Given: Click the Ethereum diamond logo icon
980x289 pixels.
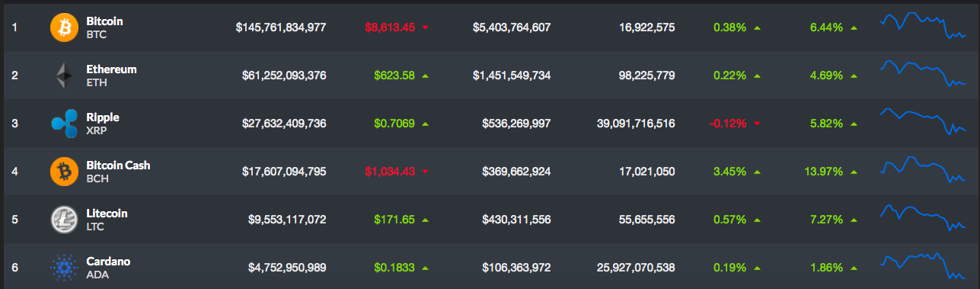Looking at the screenshot, I should click(64, 75).
